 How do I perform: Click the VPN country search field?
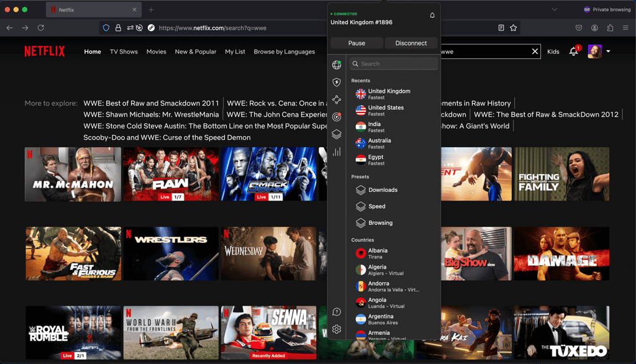[394, 64]
